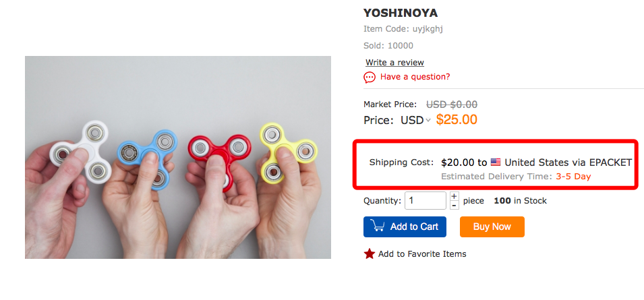Click the fidget spinners product image
644x300 pixels.
[178, 157]
